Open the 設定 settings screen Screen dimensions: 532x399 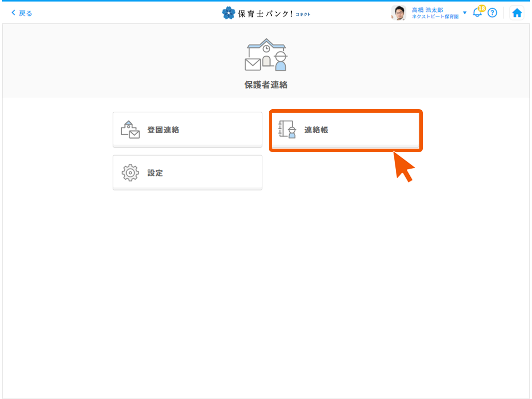pos(187,172)
